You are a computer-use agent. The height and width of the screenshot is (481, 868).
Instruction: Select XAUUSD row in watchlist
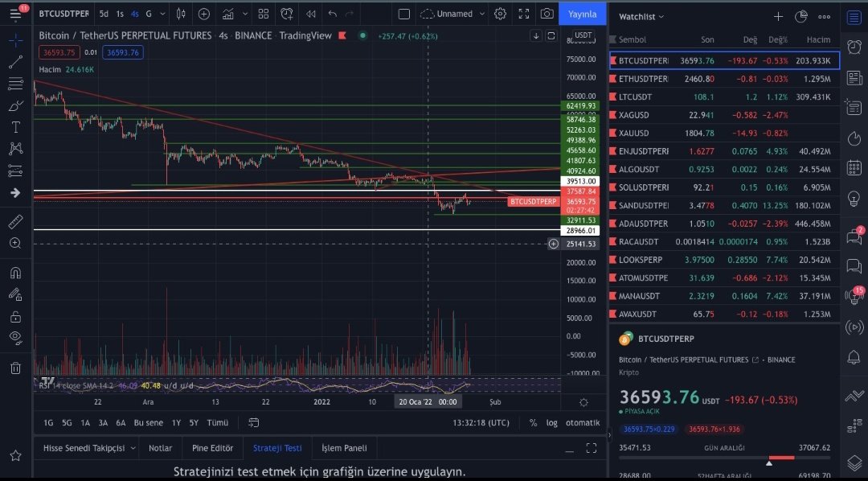724,133
